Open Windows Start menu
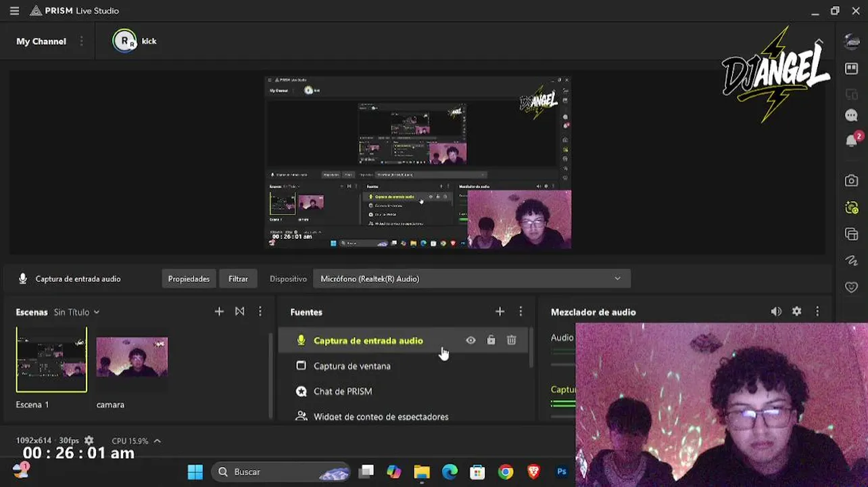Image resolution: width=868 pixels, height=487 pixels. point(195,471)
